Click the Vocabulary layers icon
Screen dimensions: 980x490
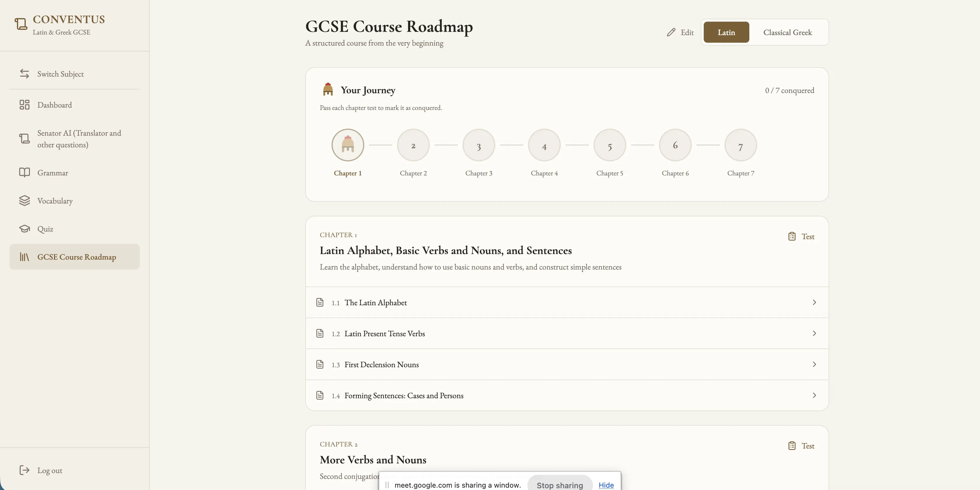coord(24,201)
